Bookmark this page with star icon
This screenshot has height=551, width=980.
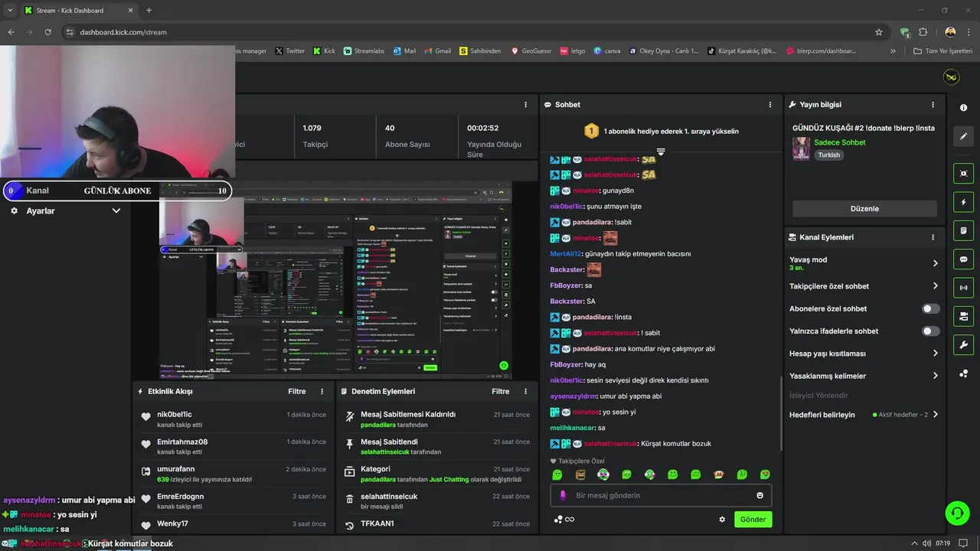879,32
